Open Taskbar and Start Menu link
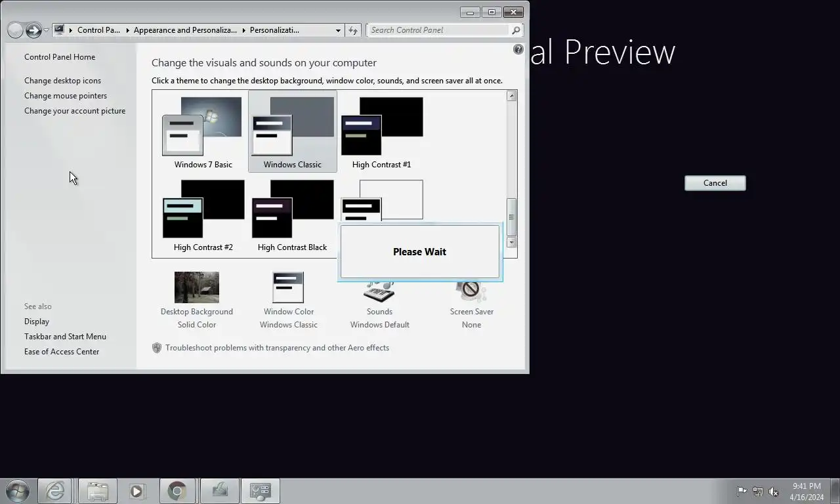This screenshot has width=840, height=504. tap(65, 337)
